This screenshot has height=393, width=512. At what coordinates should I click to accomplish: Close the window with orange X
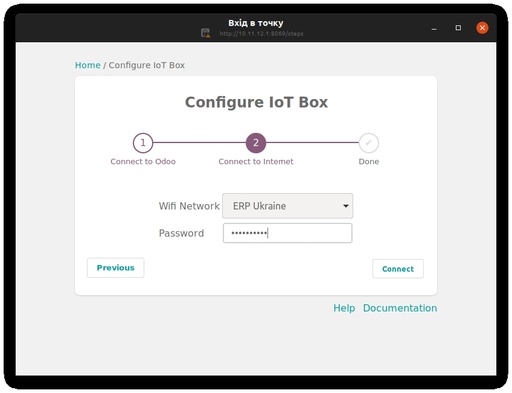coord(482,28)
